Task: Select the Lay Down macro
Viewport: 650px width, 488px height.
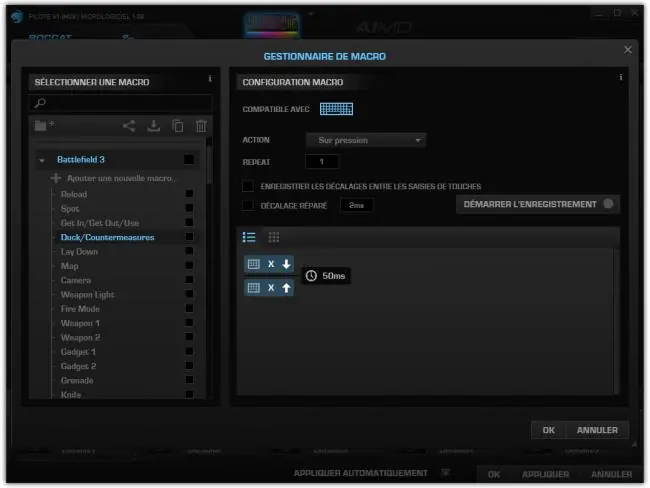Action: [79, 252]
